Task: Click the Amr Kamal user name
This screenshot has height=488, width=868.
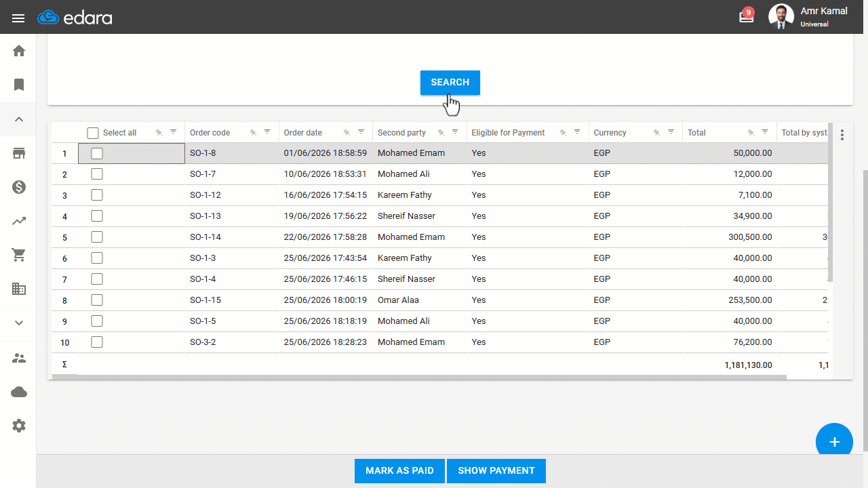Action: [x=824, y=11]
